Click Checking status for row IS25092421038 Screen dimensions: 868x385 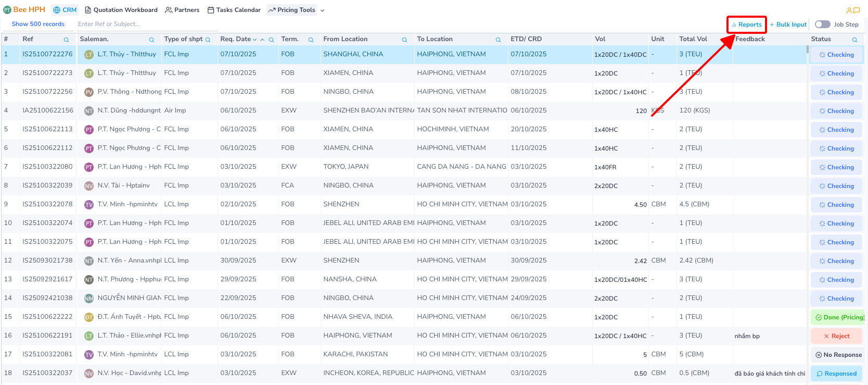click(836, 299)
